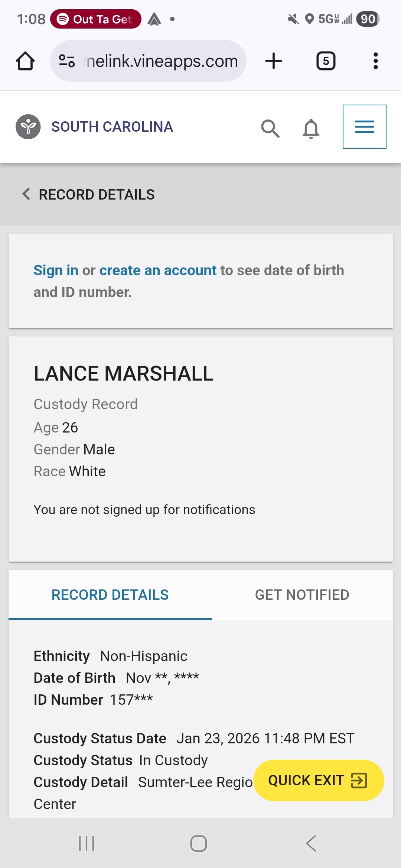Open a new browser tab

[x=274, y=61]
